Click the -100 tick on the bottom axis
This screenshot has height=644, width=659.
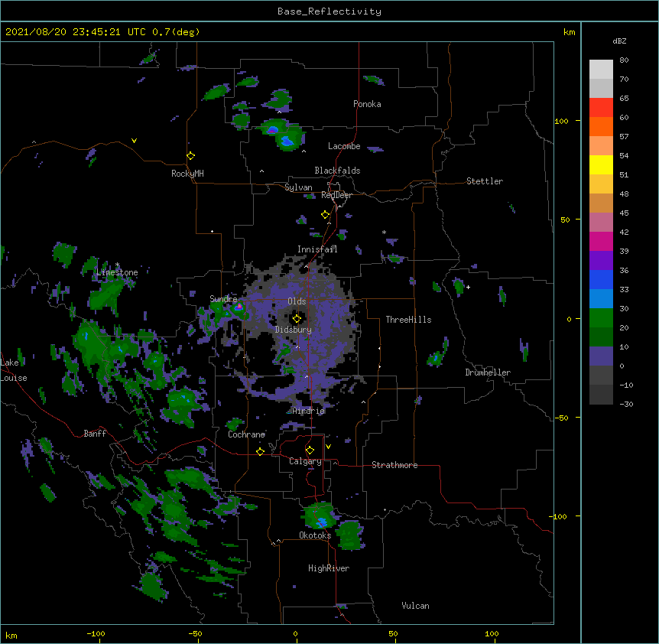click(x=96, y=634)
